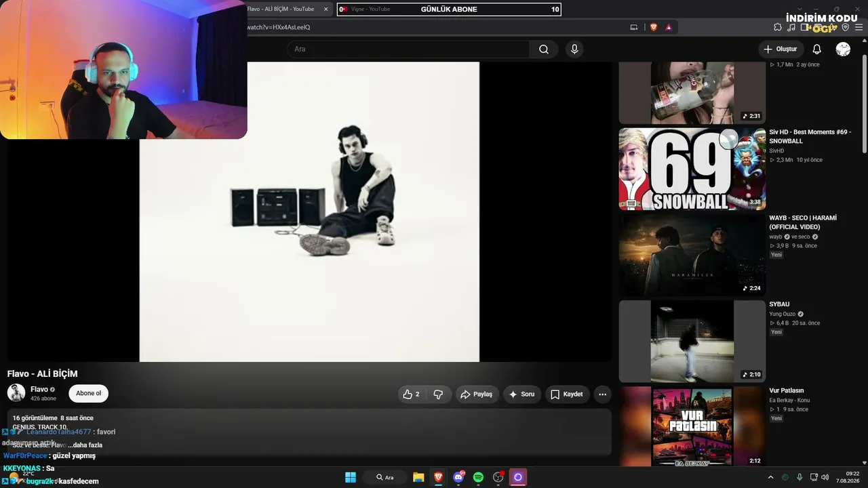
Task: Click the 'Kaydet' save button
Action: (x=566, y=394)
